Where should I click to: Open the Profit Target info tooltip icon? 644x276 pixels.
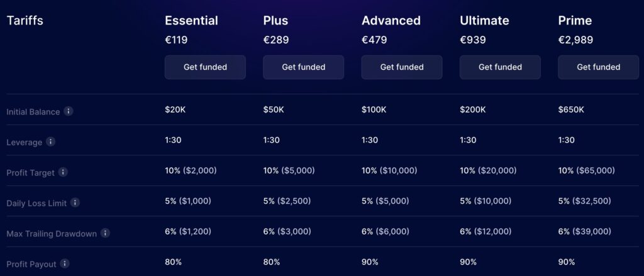[63, 172]
